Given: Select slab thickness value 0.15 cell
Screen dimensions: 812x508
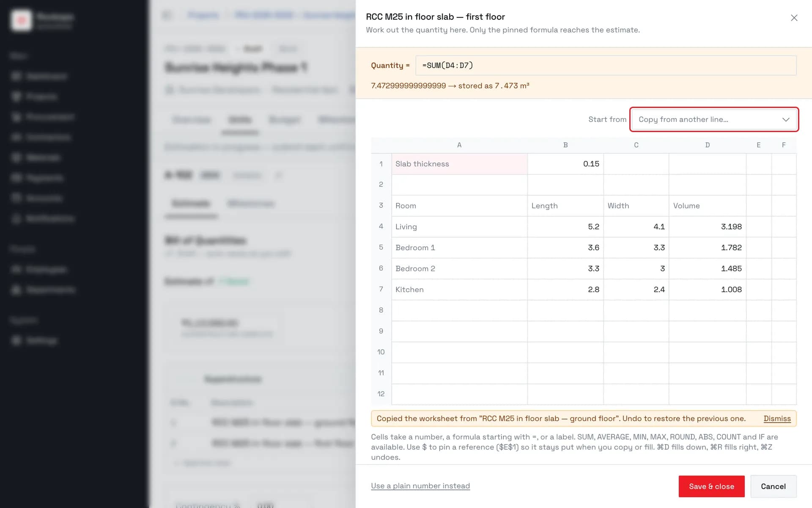Looking at the screenshot, I should pos(565,164).
